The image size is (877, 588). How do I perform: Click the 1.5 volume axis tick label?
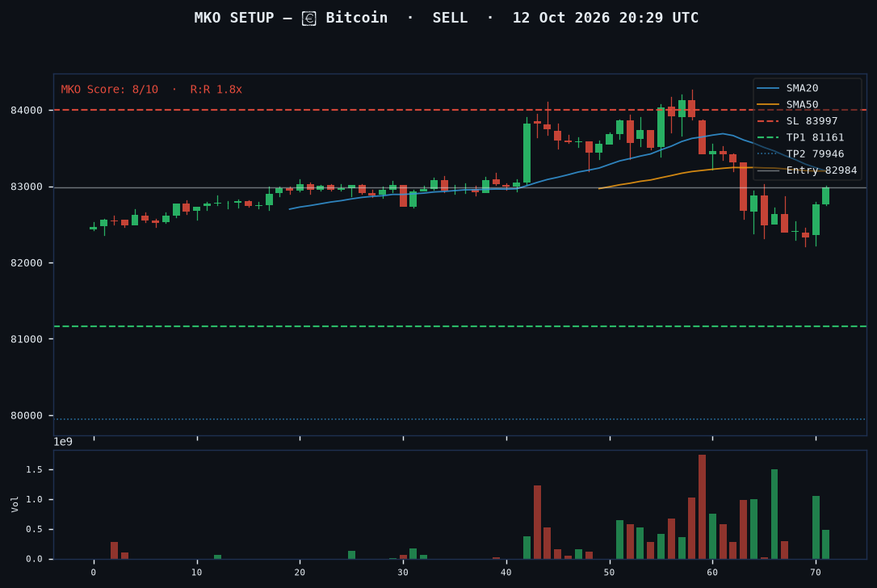(x=34, y=469)
